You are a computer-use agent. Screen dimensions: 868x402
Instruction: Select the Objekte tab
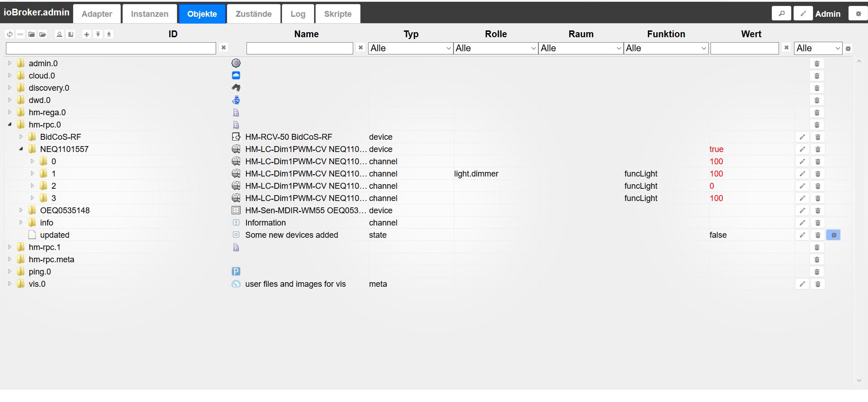pos(202,14)
